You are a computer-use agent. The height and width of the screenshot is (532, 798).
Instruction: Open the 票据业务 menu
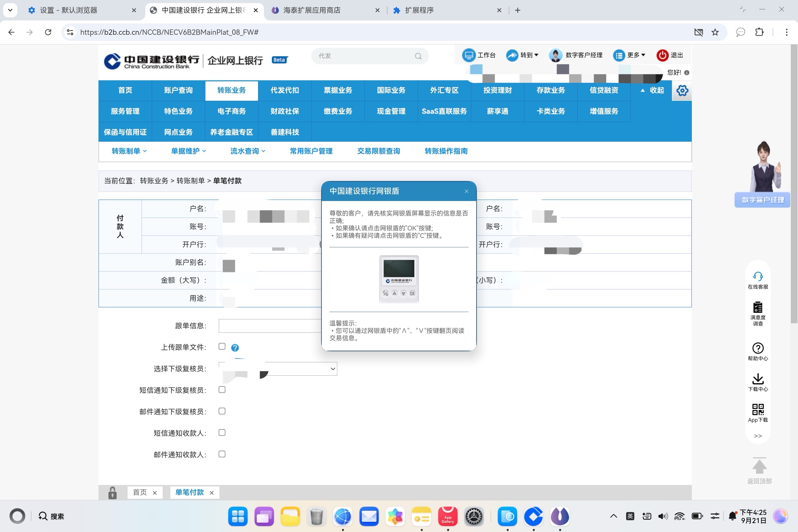point(338,91)
